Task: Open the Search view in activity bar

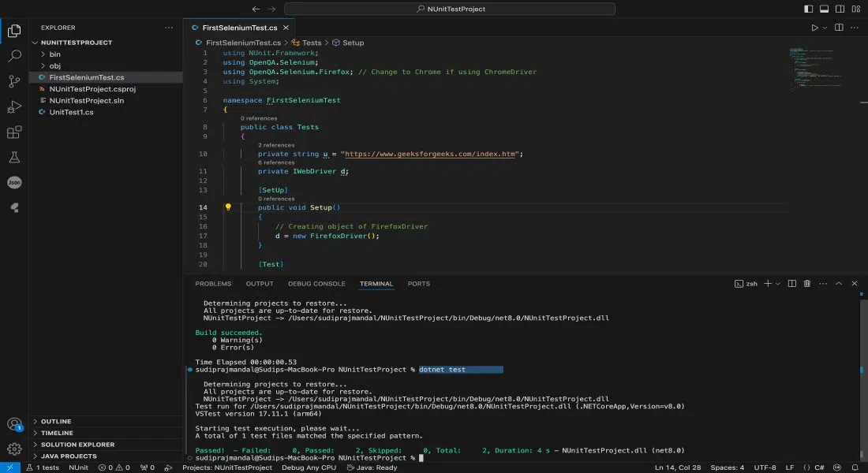Action: pyautogui.click(x=14, y=56)
